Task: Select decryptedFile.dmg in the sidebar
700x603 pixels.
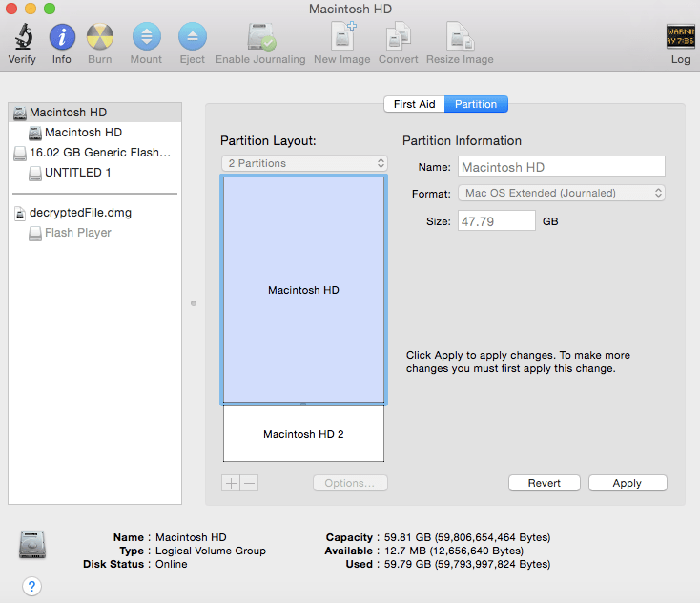Action: click(x=95, y=213)
